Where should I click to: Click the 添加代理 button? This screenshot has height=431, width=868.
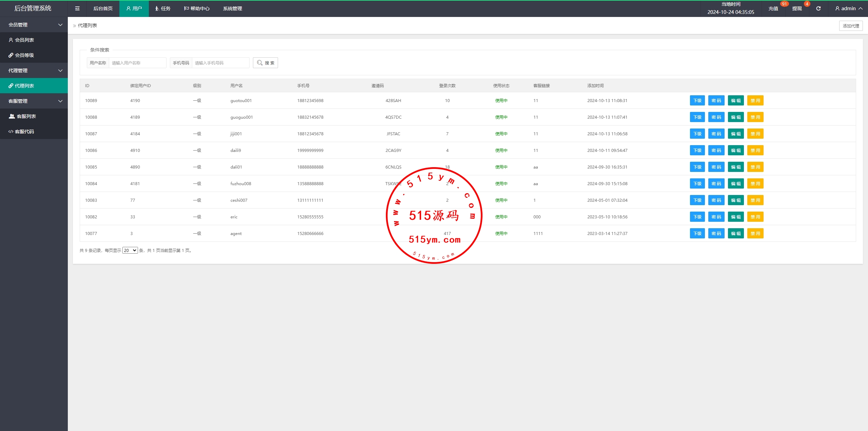point(851,26)
